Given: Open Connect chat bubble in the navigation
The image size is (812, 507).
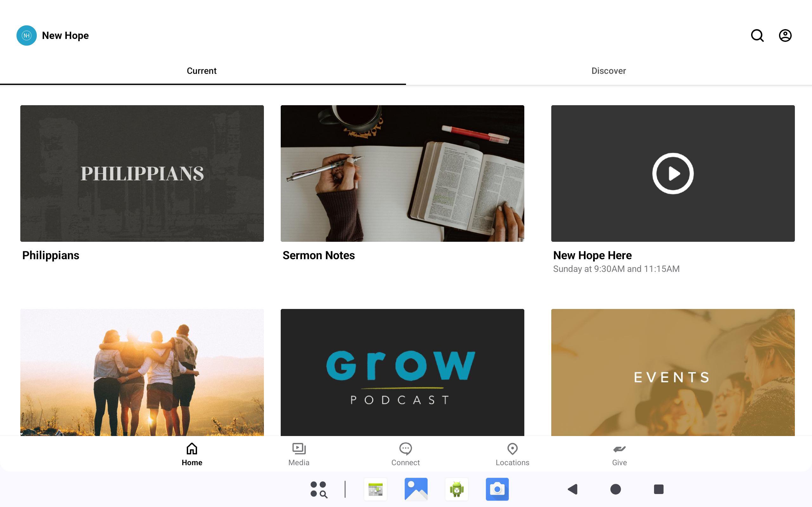Looking at the screenshot, I should 405,454.
